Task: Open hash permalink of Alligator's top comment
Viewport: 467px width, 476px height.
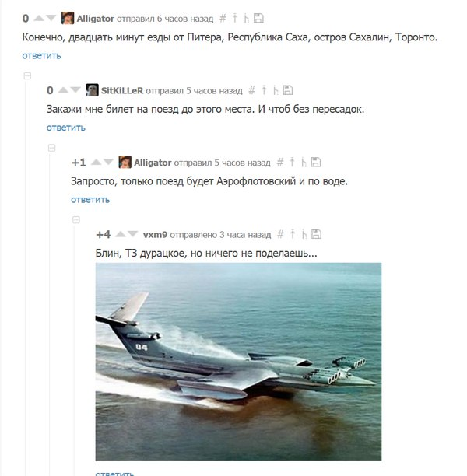Action: click(x=223, y=18)
